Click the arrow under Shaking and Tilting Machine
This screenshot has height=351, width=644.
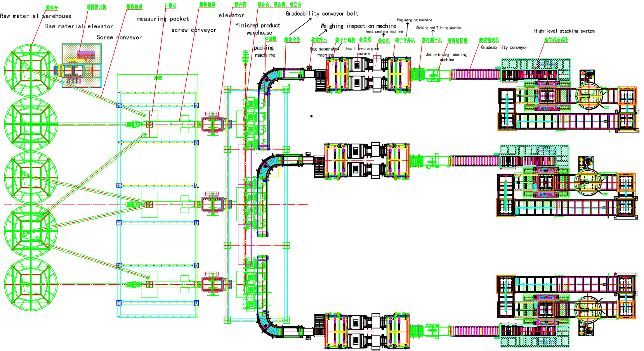433,34
